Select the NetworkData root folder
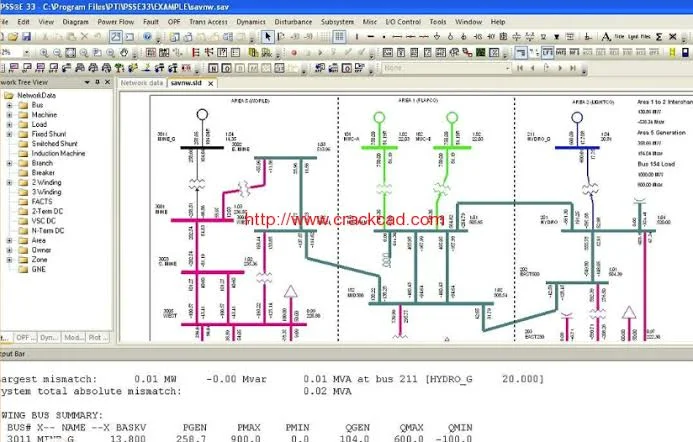 pyautogui.click(x=36, y=96)
